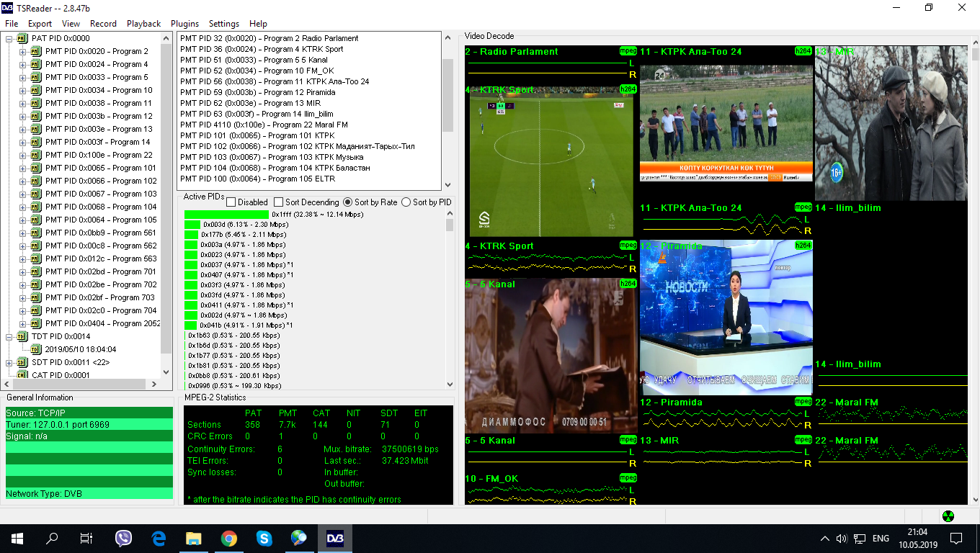
Task: Click the PAT table icon in tree
Action: click(22, 38)
